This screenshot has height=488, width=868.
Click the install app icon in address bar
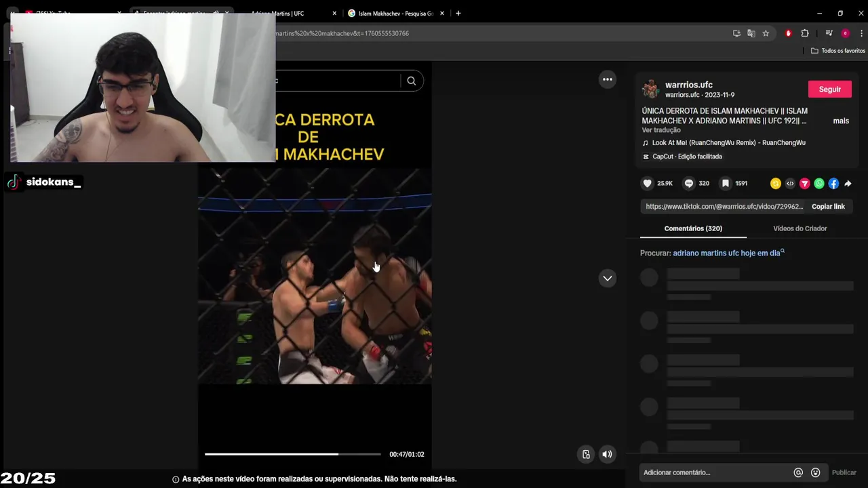[736, 33]
